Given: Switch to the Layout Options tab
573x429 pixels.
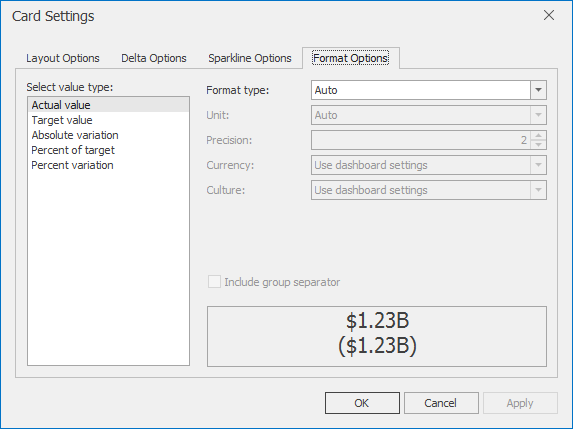Looking at the screenshot, I should (62, 58).
